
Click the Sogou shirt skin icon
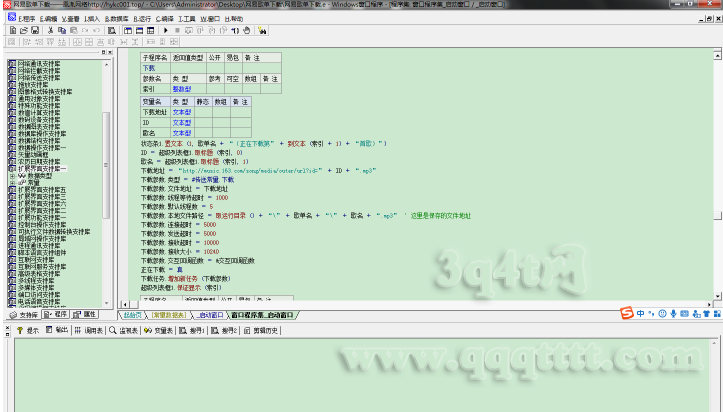(706, 313)
